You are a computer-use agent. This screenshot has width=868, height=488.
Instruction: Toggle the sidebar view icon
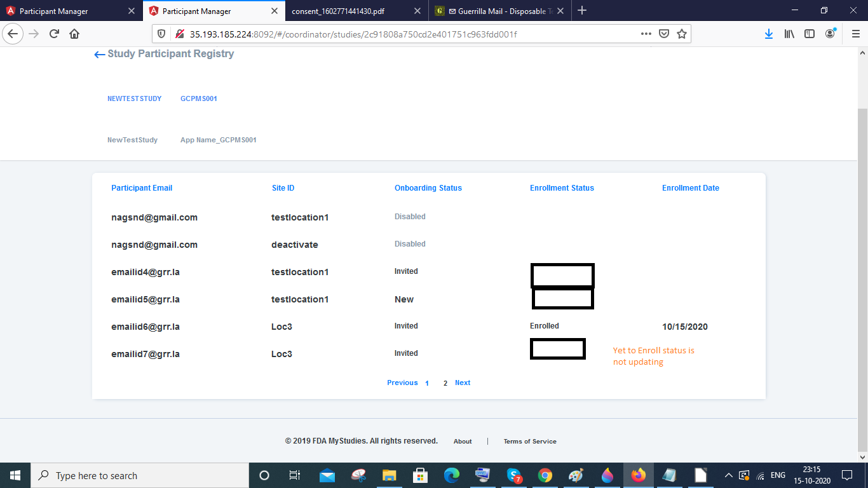point(809,34)
